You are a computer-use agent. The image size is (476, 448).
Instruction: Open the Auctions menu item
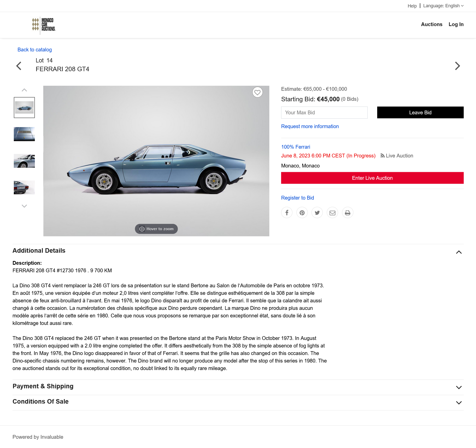coord(432,24)
